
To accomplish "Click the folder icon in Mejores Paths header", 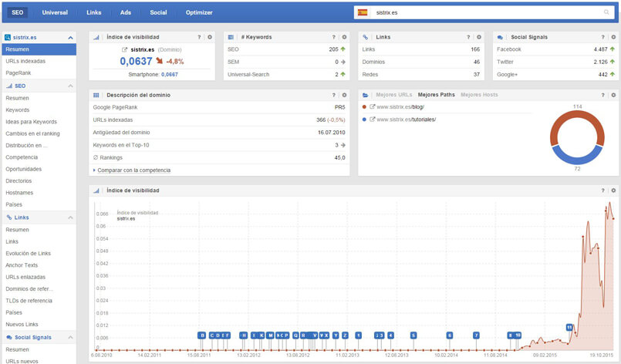I will click(365, 95).
